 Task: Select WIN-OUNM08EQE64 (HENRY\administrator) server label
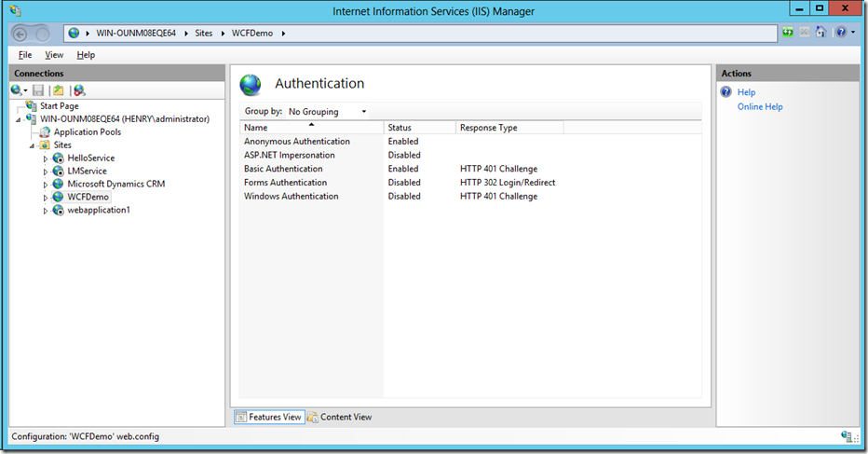pyautogui.click(x=125, y=118)
